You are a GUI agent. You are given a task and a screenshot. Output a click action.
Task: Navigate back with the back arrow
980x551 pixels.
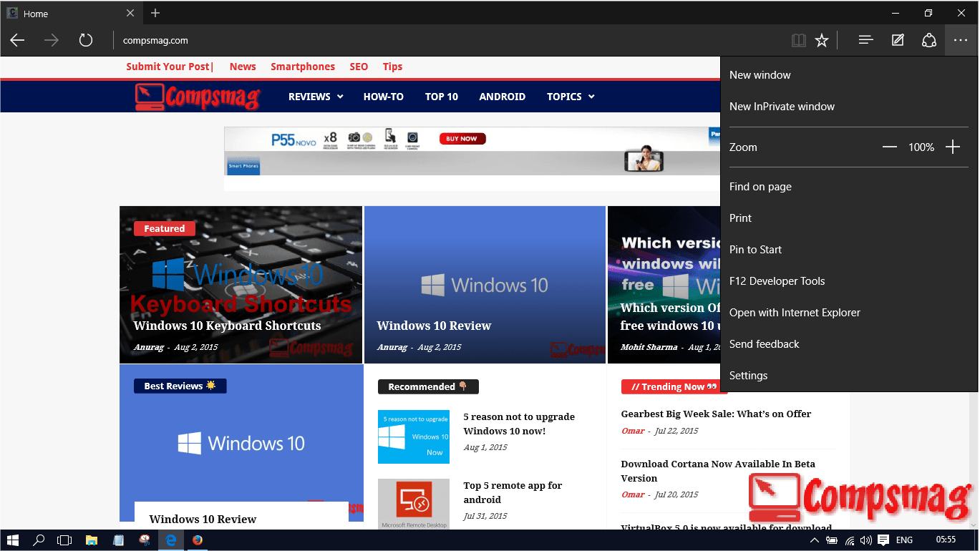pos(17,40)
